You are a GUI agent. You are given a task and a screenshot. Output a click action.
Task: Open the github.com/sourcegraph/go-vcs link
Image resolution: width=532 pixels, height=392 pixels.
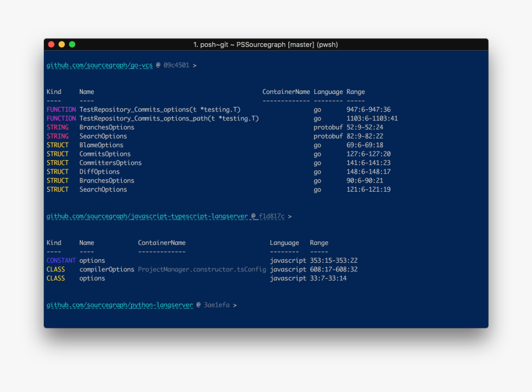[99, 65]
